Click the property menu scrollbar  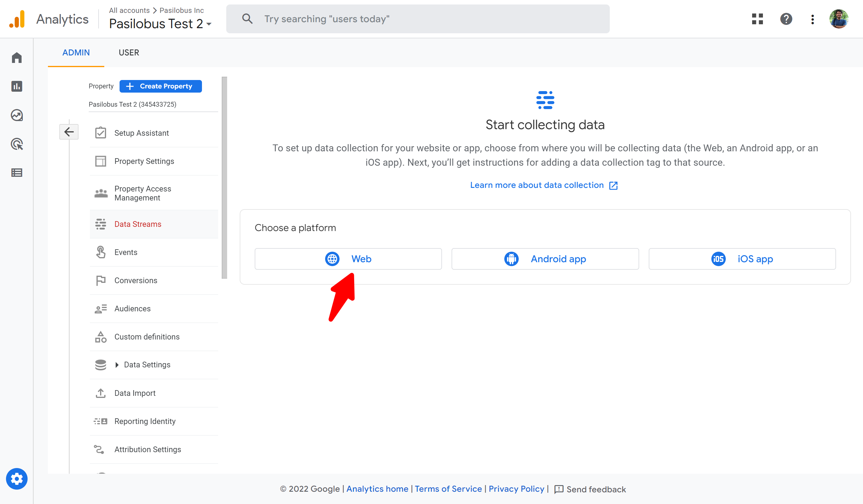pyautogui.click(x=224, y=178)
